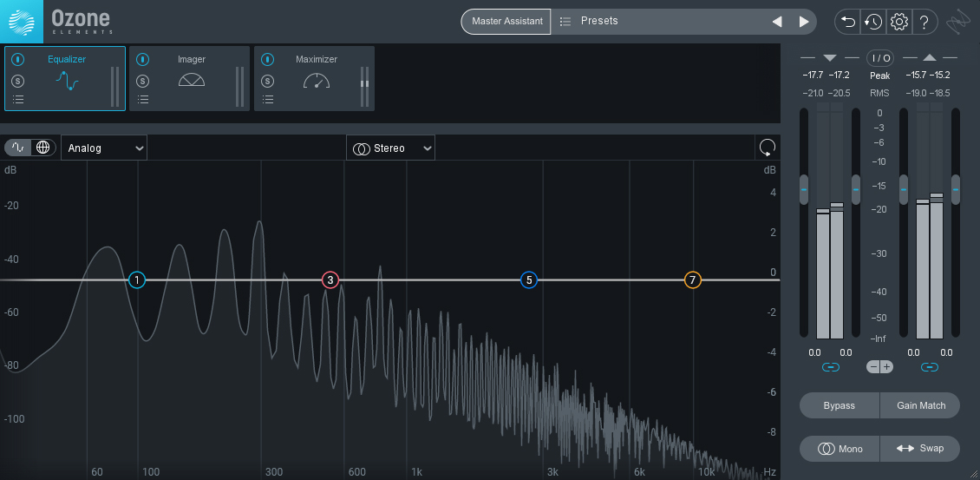Open the Undo history clock icon
Viewport: 980px width, 480px height.
[873, 22]
